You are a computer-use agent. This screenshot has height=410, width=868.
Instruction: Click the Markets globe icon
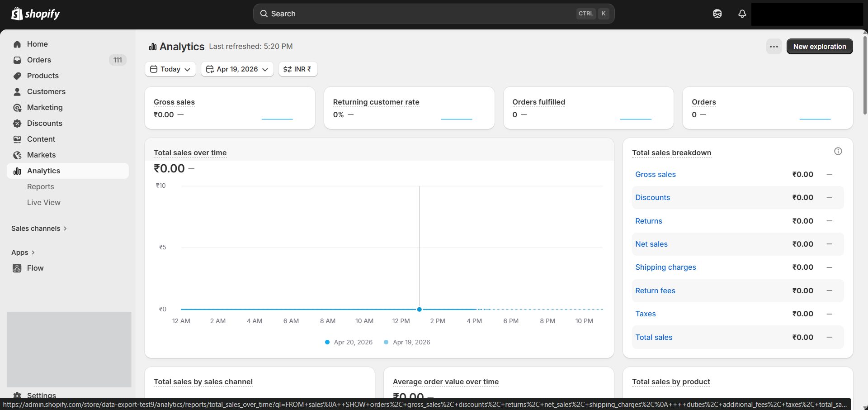17,155
